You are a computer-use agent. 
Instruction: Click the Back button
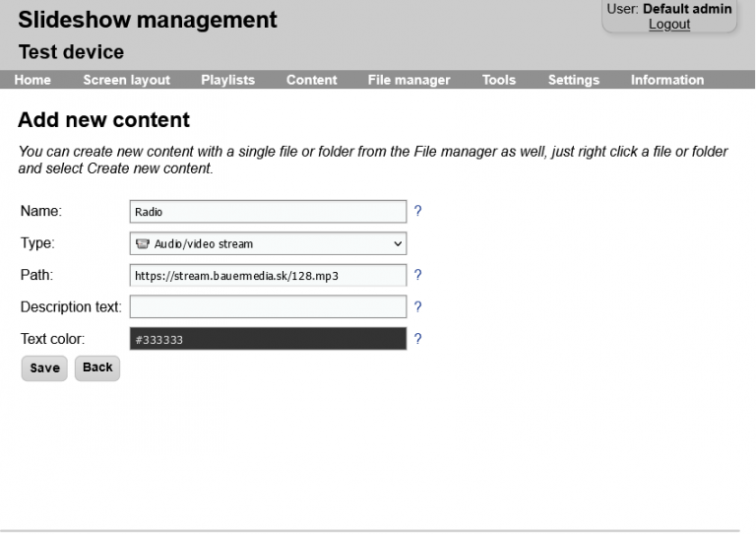[97, 367]
